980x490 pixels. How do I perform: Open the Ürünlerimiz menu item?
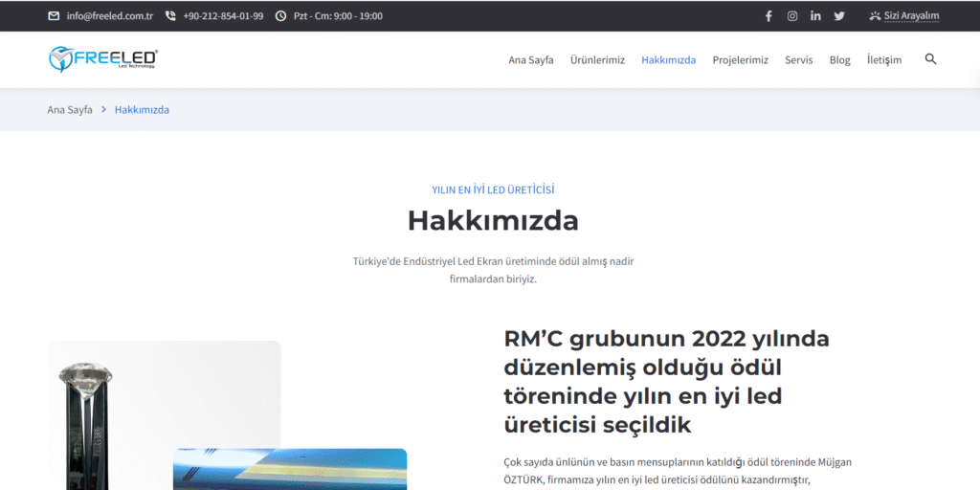click(597, 60)
